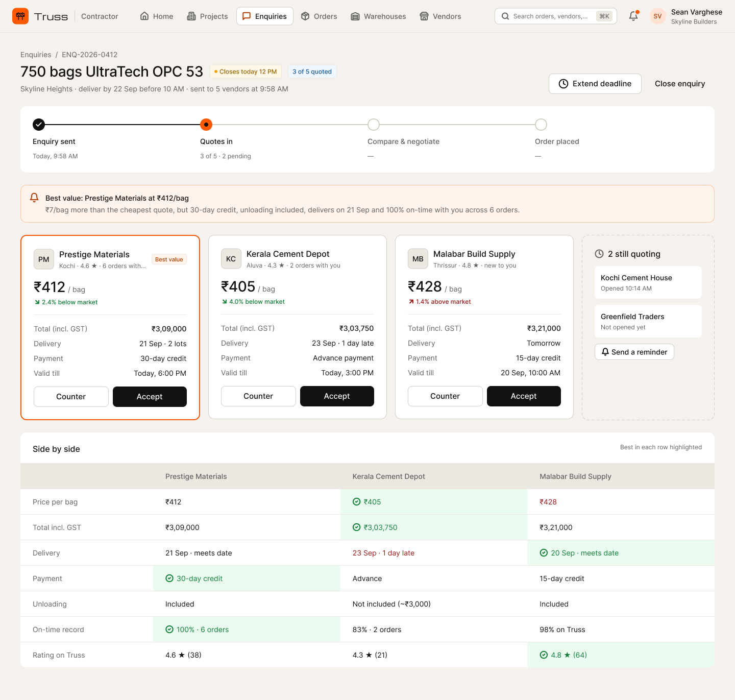Navigate to the Vendors tab
The image size is (735, 700).
440,16
